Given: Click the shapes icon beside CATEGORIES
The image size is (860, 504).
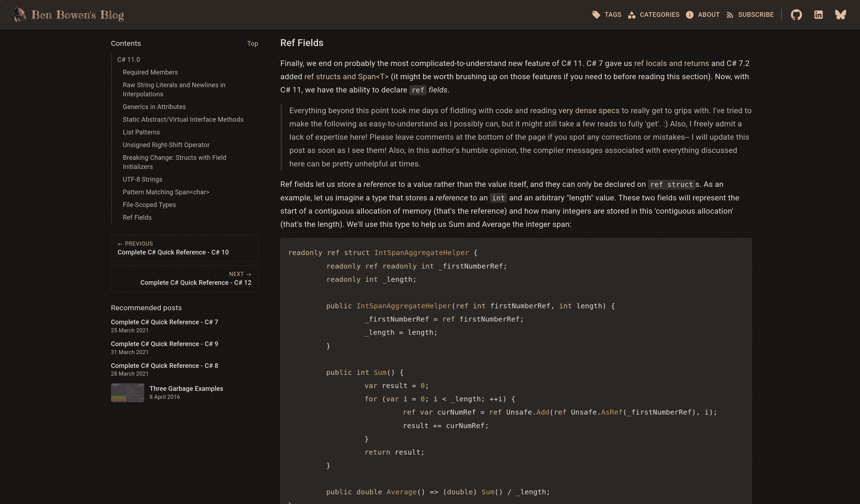Looking at the screenshot, I should 632,15.
